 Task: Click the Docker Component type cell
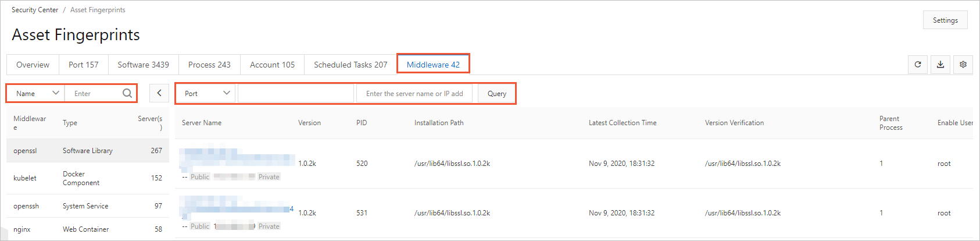[81, 178]
